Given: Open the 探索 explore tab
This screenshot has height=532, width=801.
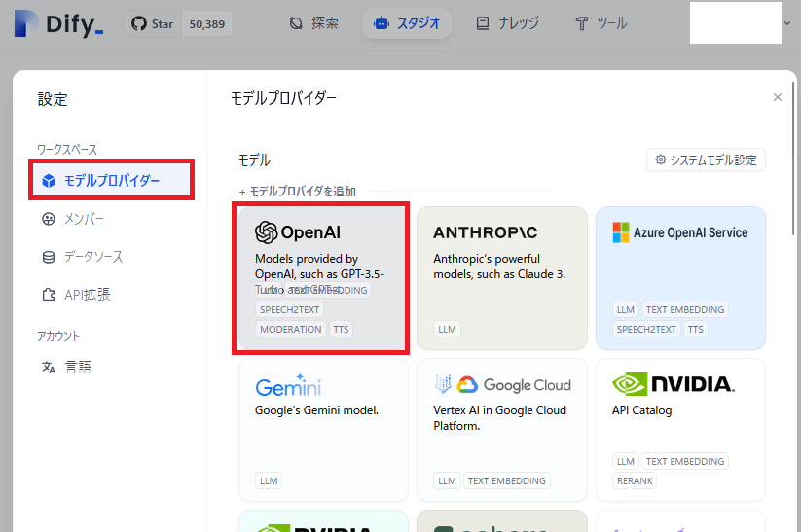Looking at the screenshot, I should point(313,23).
